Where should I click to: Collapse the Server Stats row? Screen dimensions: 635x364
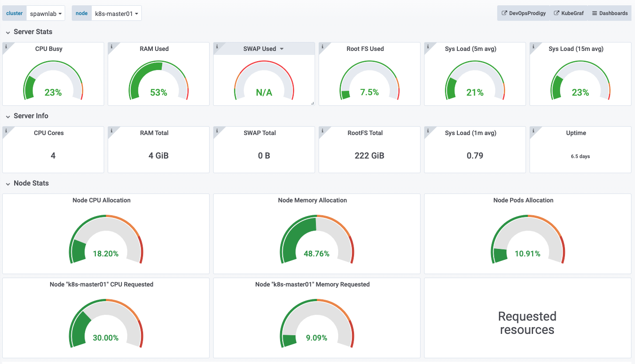point(8,32)
